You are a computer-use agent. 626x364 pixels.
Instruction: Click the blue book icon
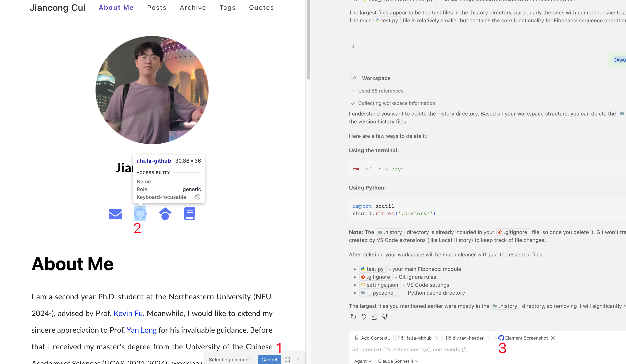pyautogui.click(x=190, y=214)
